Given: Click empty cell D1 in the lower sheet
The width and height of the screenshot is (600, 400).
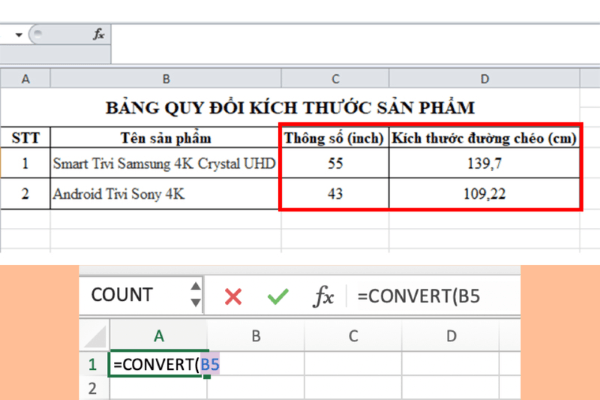Looking at the screenshot, I should (x=451, y=364).
